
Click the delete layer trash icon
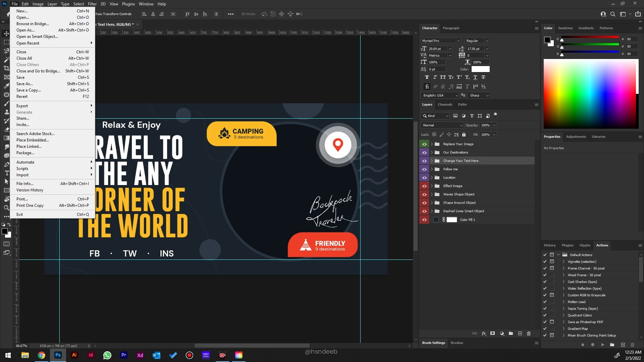click(529, 334)
